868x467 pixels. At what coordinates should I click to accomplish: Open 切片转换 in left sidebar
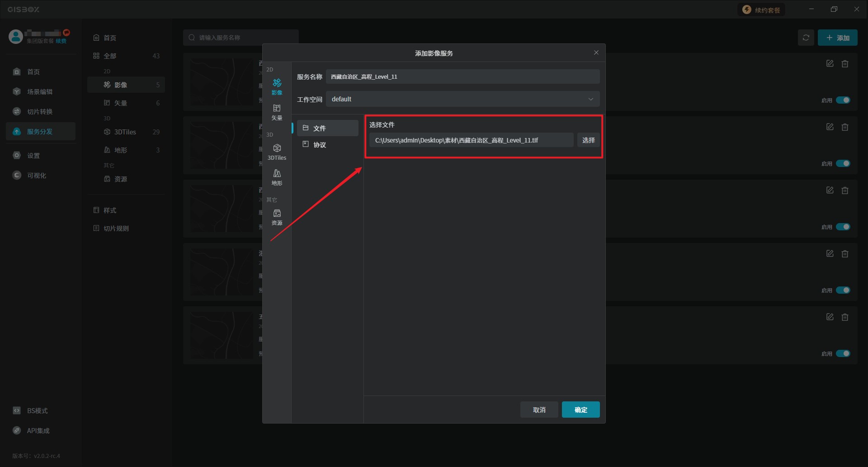coord(40,112)
